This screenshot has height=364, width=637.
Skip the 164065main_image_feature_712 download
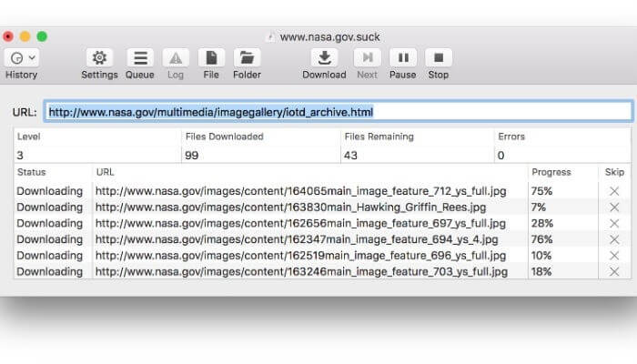614,191
